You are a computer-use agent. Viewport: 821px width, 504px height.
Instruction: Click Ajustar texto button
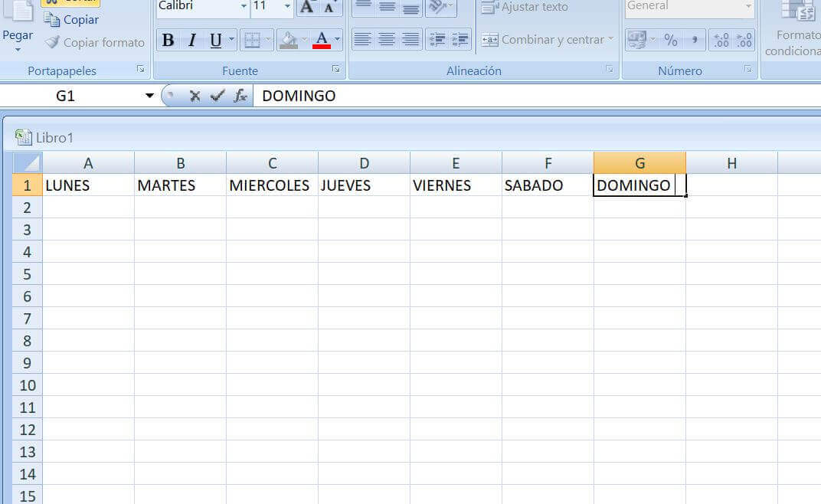point(525,8)
